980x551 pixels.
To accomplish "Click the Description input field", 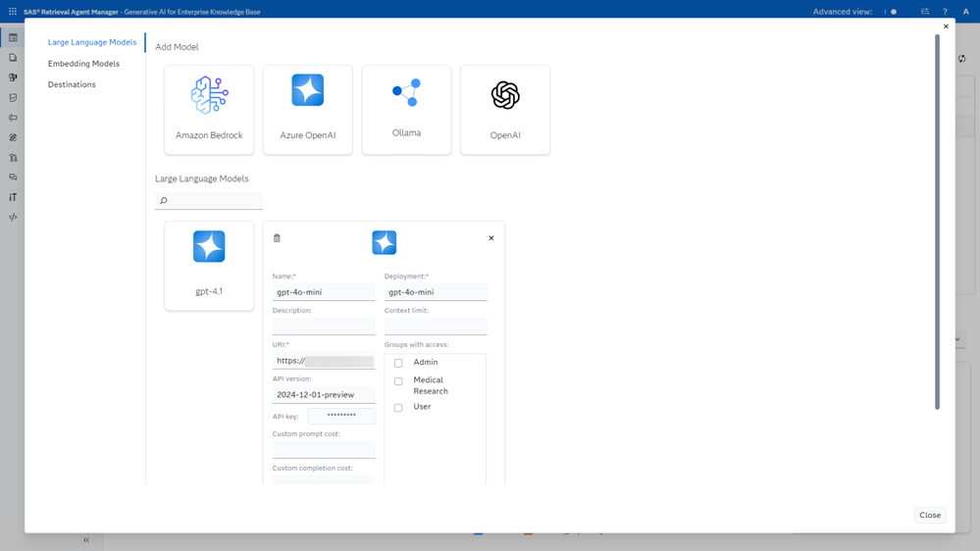I will [x=324, y=326].
